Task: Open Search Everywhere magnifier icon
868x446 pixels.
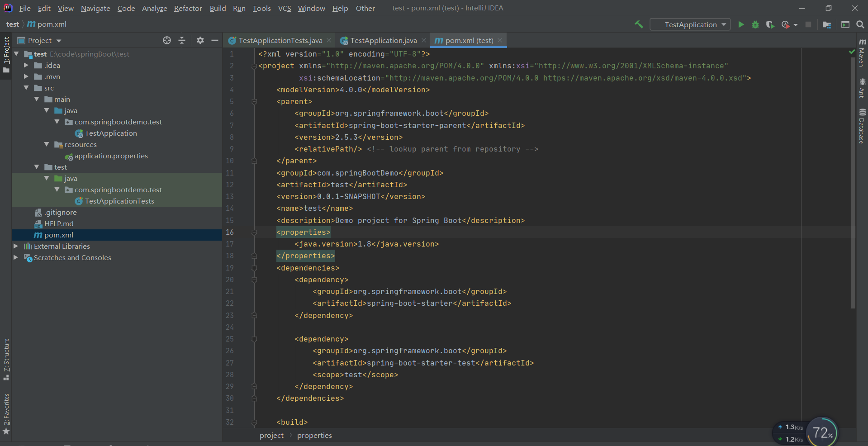Action: point(860,24)
